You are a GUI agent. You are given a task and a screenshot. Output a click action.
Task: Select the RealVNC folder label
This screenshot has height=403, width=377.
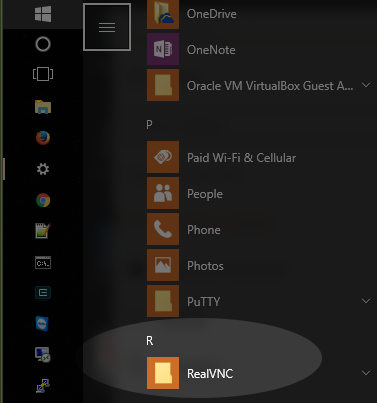click(x=210, y=374)
